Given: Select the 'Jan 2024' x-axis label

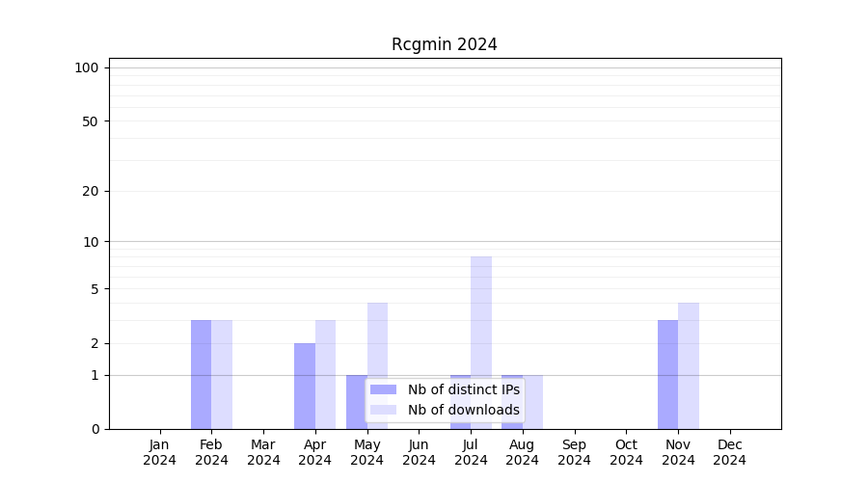Looking at the screenshot, I should [x=160, y=452].
